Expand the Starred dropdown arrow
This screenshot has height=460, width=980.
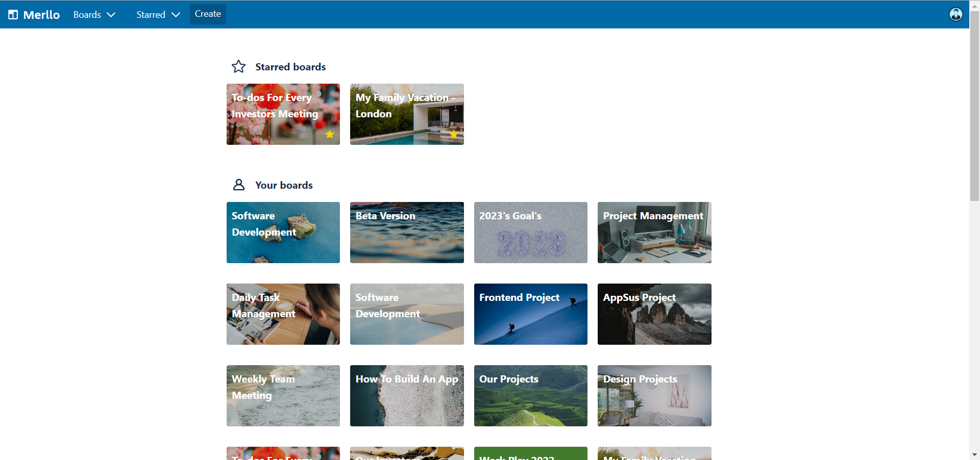pos(176,14)
